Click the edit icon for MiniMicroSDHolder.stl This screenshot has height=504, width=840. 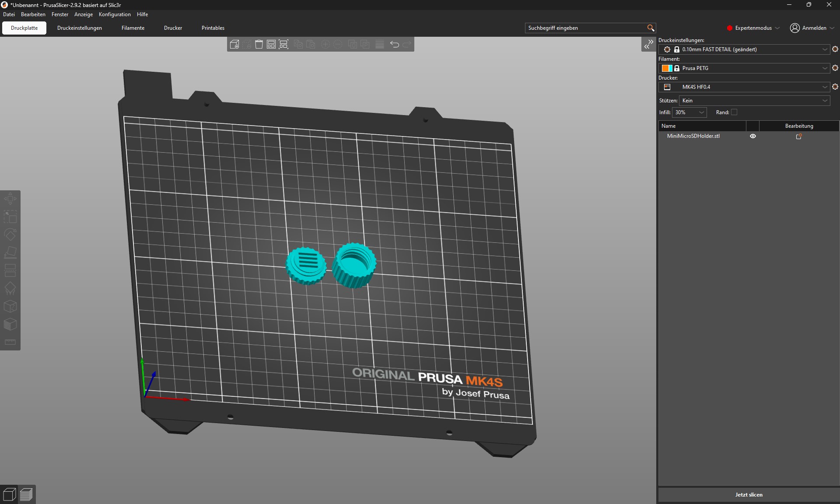[799, 136]
